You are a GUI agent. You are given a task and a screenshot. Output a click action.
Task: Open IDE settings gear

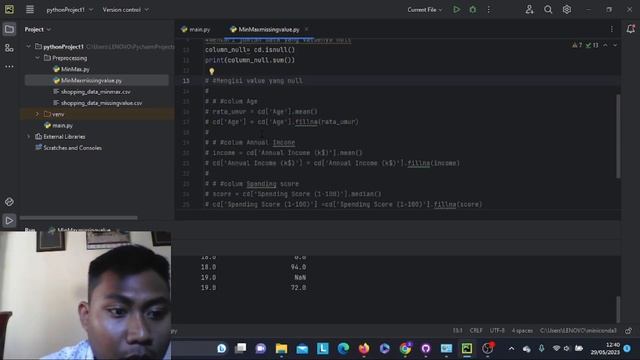pyautogui.click(x=567, y=9)
